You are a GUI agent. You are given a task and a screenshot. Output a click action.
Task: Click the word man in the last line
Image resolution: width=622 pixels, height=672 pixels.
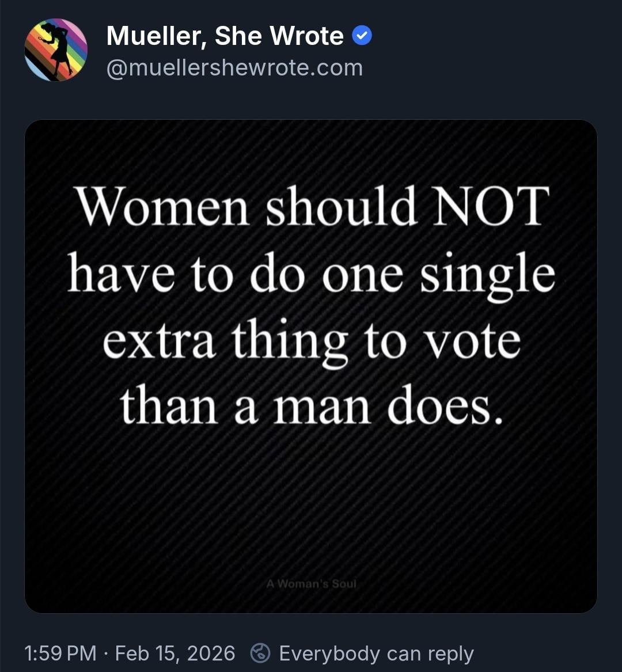pos(321,407)
